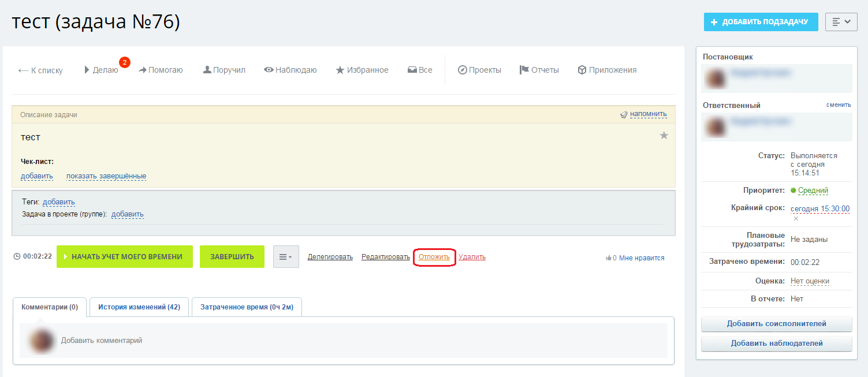Show 'Все' tasks
The height and width of the screenshot is (377, 868).
pyautogui.click(x=420, y=70)
